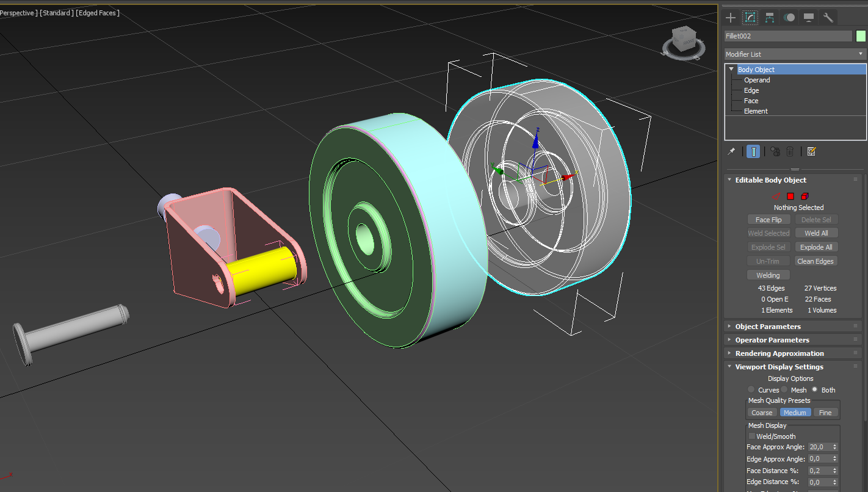Open the Display panel
Screen dimensions: 868x492
809,17
